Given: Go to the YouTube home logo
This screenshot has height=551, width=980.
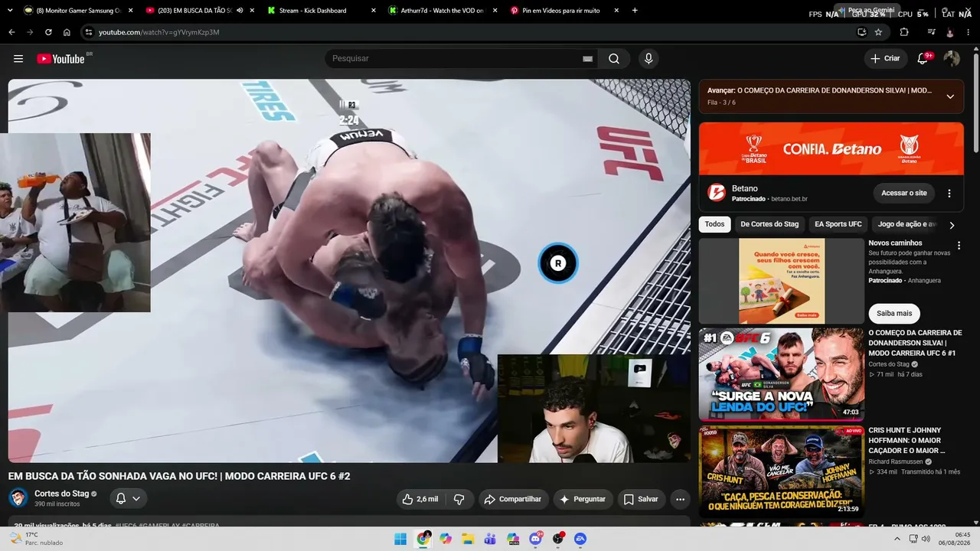Looking at the screenshot, I should pos(60,59).
